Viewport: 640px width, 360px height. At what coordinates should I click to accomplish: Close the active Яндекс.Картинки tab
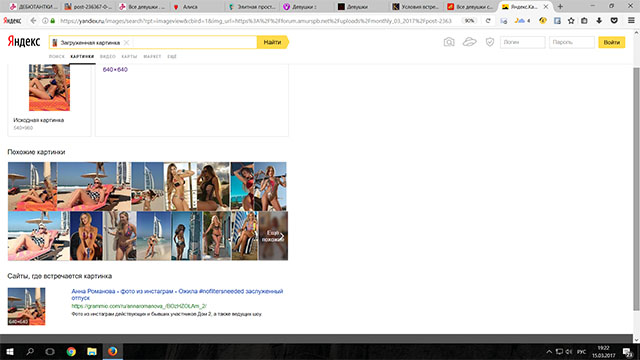pos(546,7)
